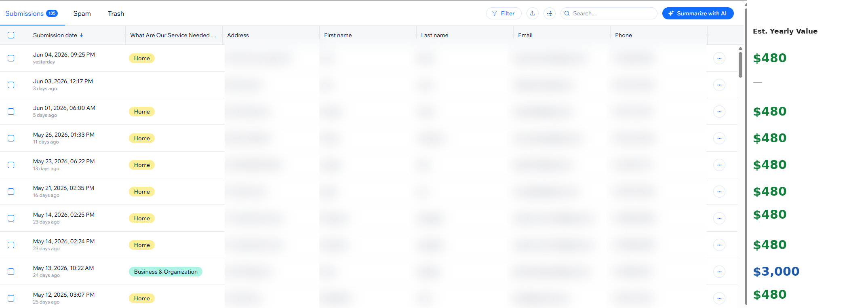This screenshot has height=308, width=868.
Task: Click the Email column header
Action: point(525,35)
